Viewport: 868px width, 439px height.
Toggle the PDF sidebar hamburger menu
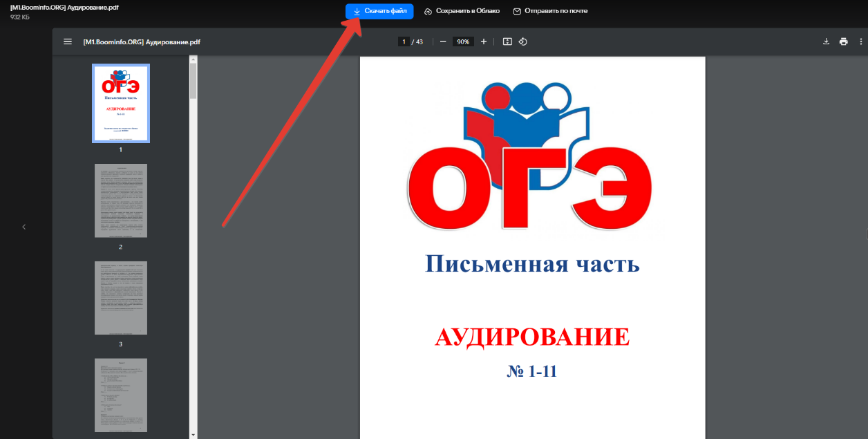[x=68, y=41]
